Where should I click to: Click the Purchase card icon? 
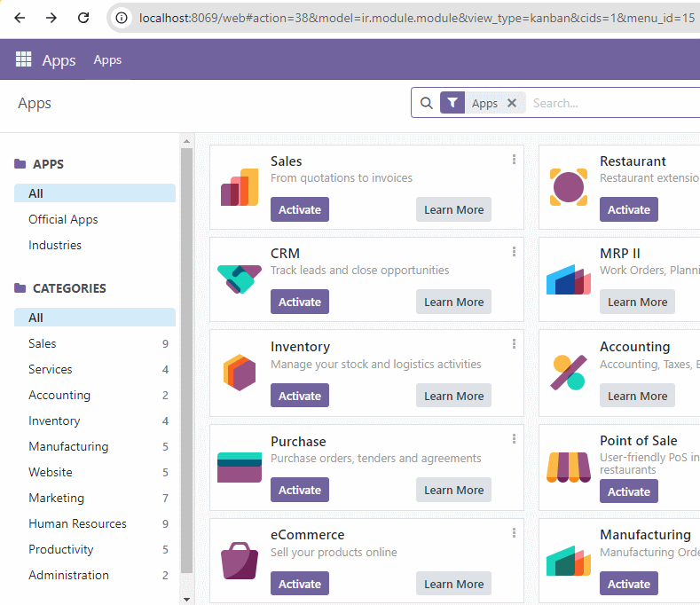click(240, 467)
